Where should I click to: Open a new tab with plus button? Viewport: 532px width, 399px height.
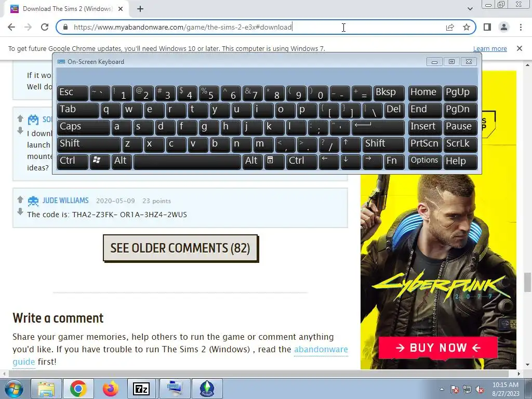140,9
